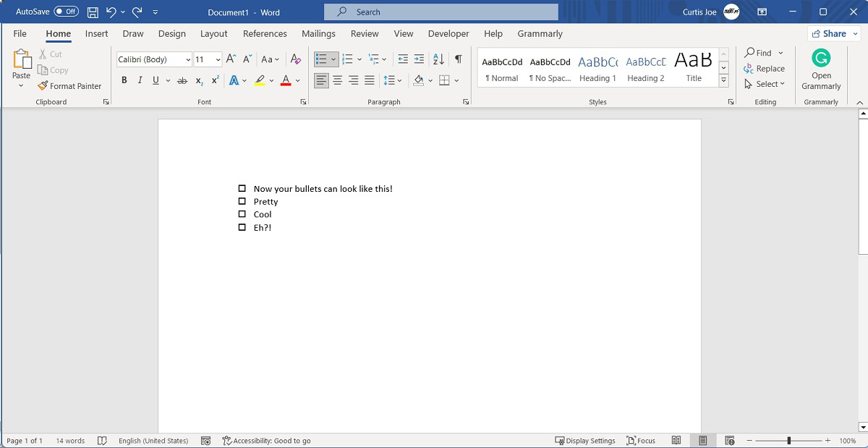Expand the Styles gallery more button

click(723, 81)
